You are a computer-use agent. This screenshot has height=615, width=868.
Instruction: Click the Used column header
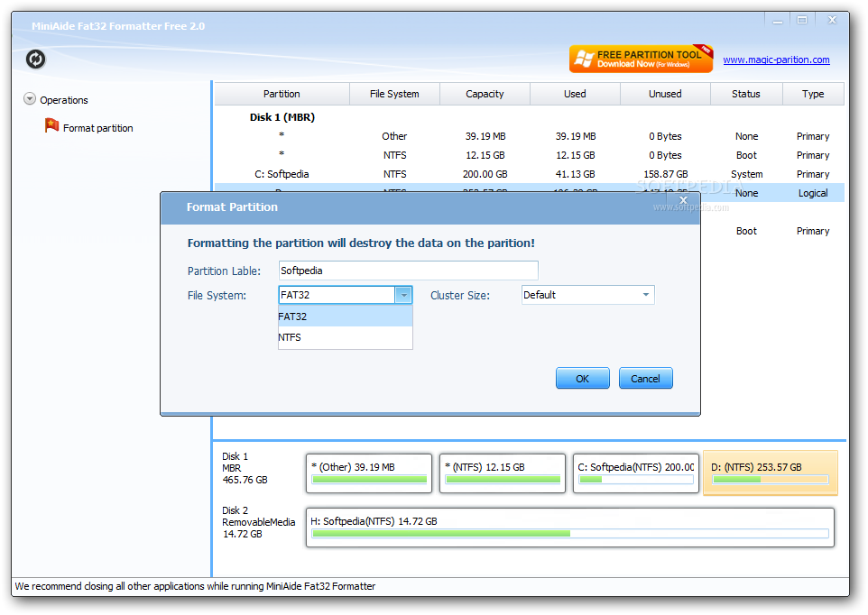tap(575, 94)
